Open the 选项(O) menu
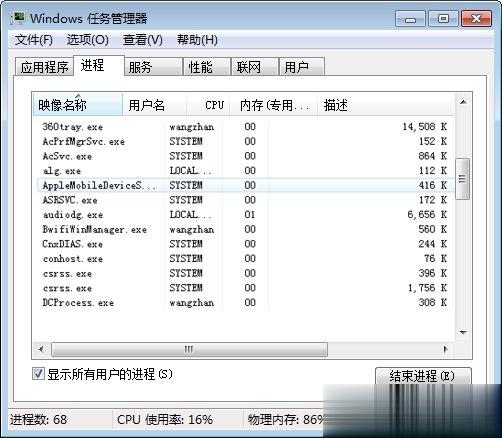 (x=88, y=40)
